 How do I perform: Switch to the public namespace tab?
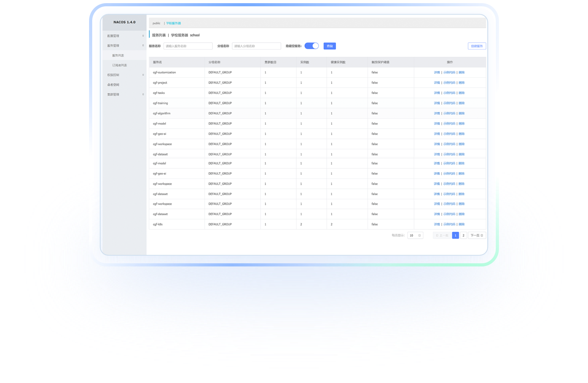(156, 23)
